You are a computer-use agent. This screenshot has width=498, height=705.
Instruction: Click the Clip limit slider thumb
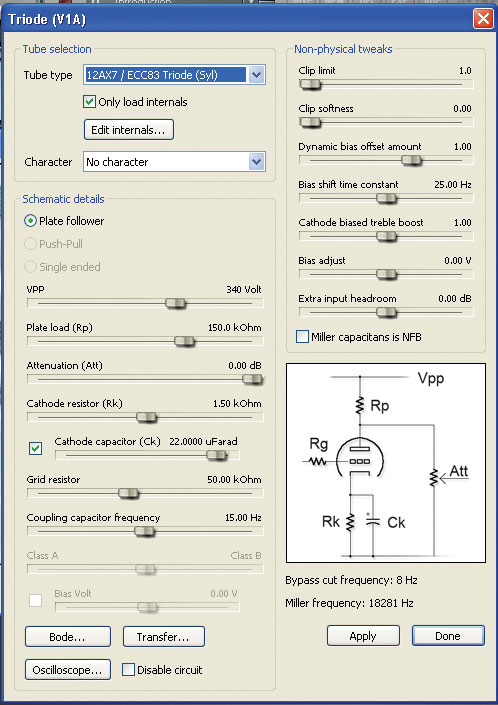(x=311, y=85)
